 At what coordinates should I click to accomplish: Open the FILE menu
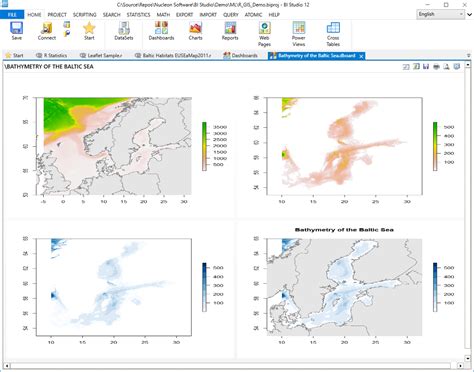[x=12, y=15]
